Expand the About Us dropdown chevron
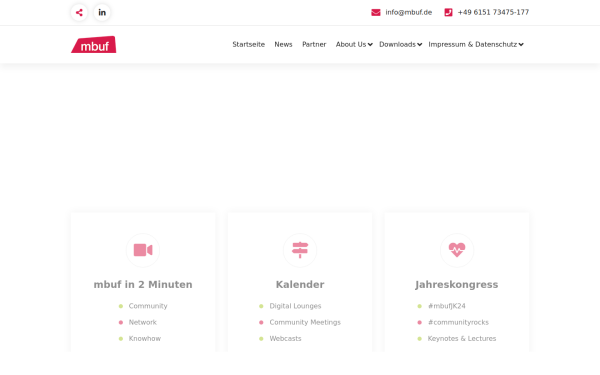Viewport: 600px width, 375px height. (370, 45)
